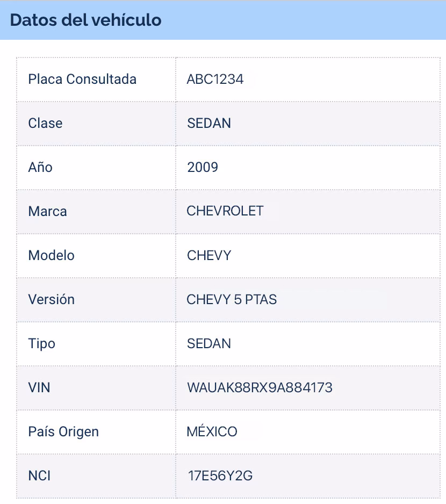
Task: Click the 'Año' field label
Action: (x=40, y=168)
